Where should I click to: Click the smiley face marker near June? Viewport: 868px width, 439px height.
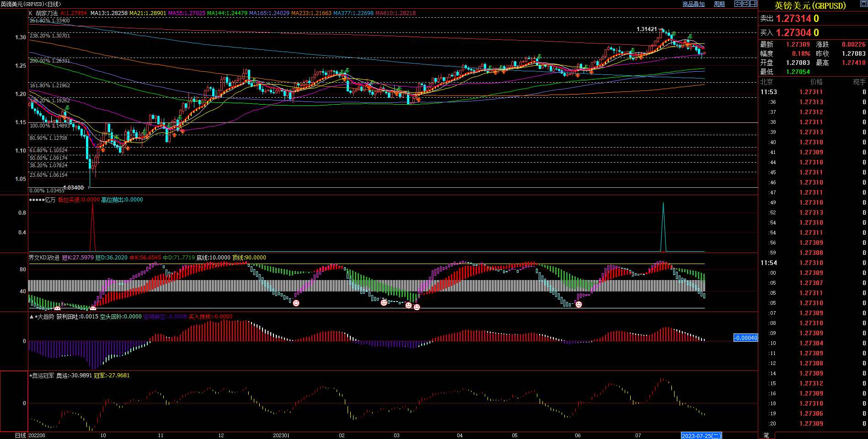[x=579, y=304]
